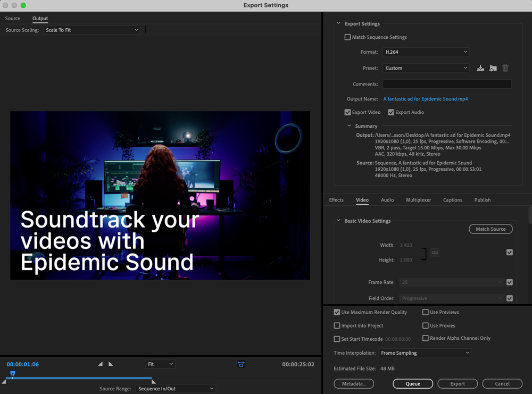The image size is (532, 394).
Task: Click the Queue button
Action: 413,383
